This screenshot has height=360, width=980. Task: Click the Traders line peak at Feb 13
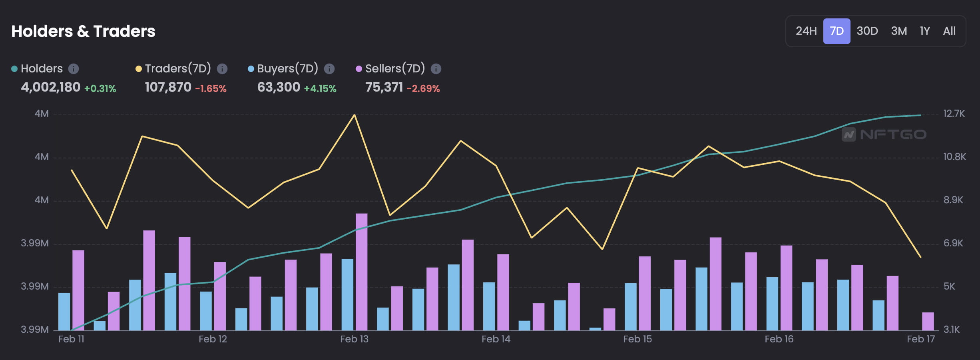355,115
